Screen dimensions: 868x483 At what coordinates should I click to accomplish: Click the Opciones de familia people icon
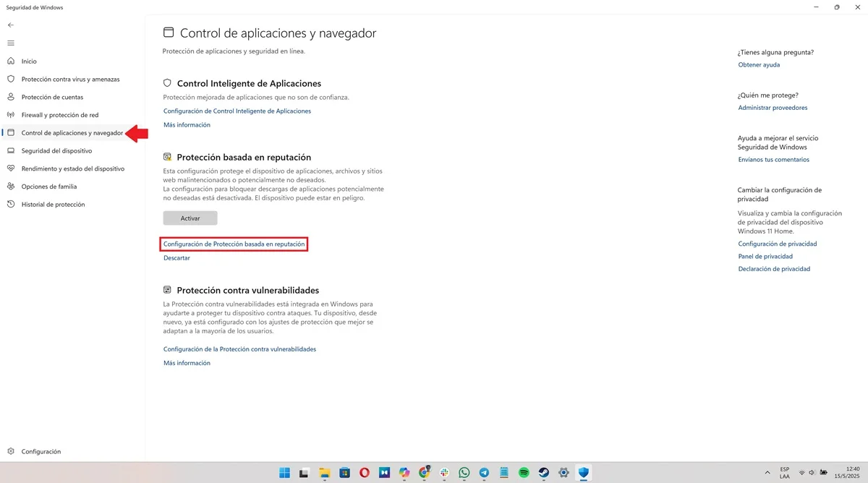[10, 187]
